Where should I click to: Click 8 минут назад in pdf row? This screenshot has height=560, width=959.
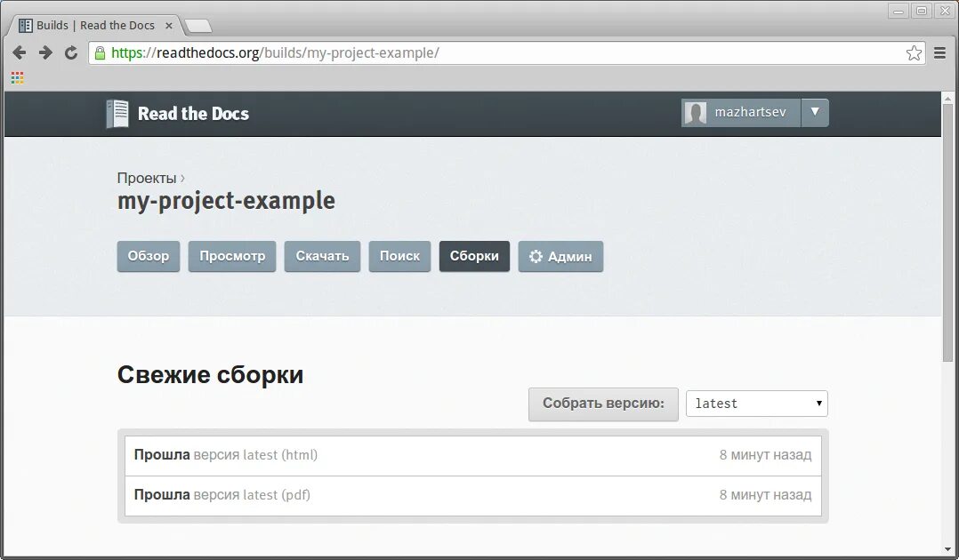point(765,495)
